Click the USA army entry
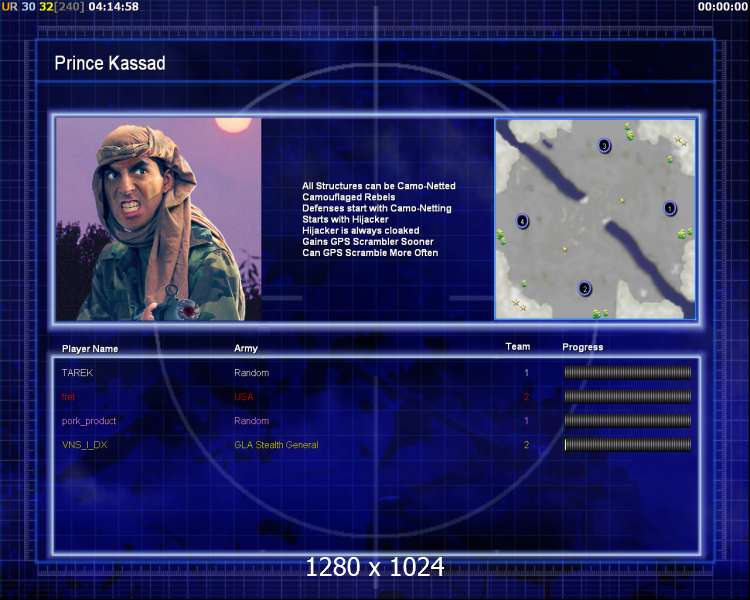The height and width of the screenshot is (600, 750). pyautogui.click(x=244, y=397)
